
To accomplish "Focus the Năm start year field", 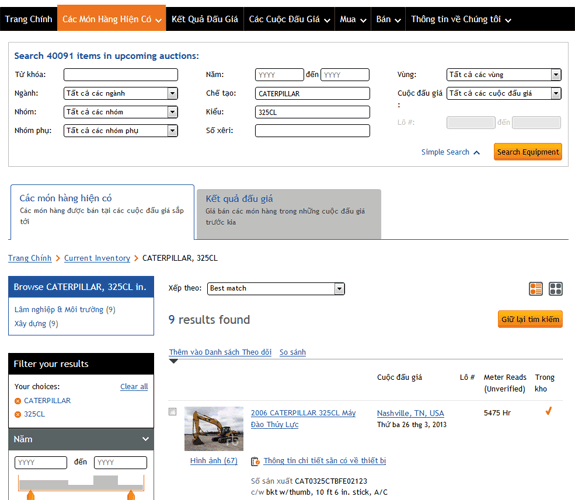I will tap(279, 74).
